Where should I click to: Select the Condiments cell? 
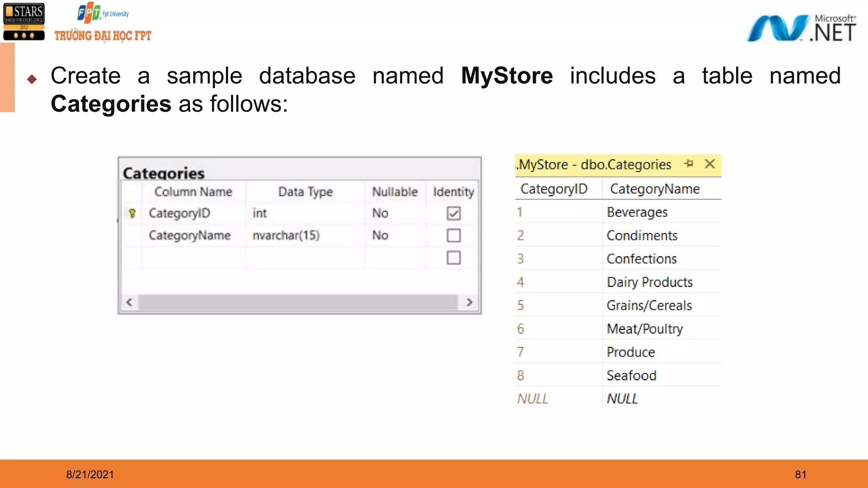pyautogui.click(x=662, y=236)
